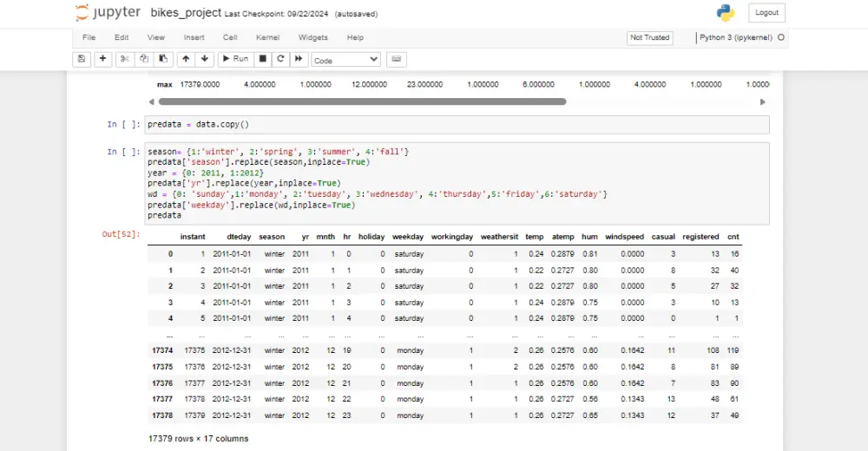Click the mnth column header
This screenshot has width=868, height=451.
tap(325, 237)
